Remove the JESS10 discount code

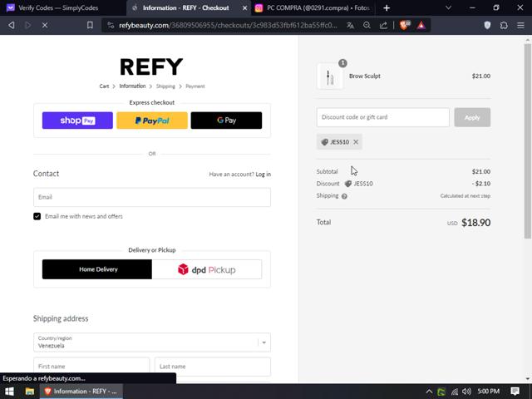(x=356, y=142)
